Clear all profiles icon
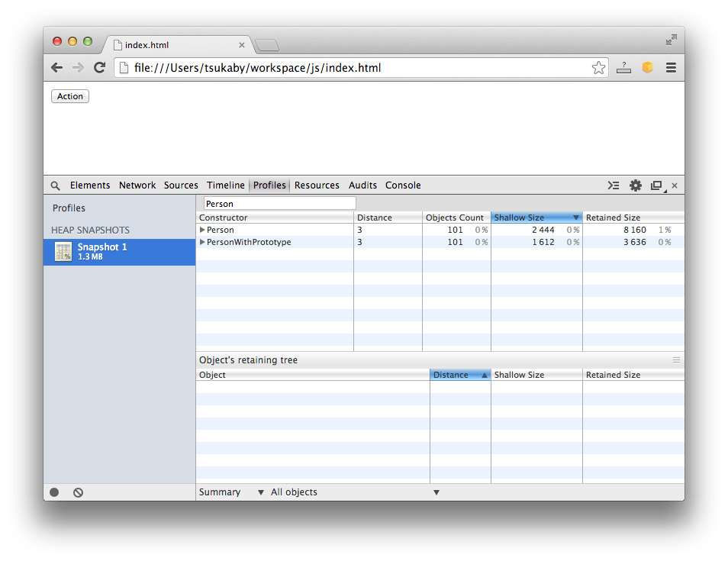 pos(78,492)
